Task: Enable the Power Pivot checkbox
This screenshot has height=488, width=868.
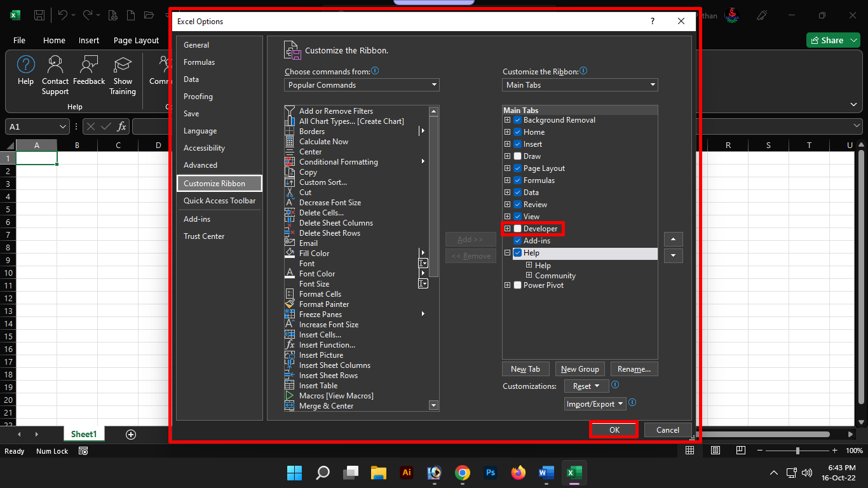Action: (x=518, y=285)
